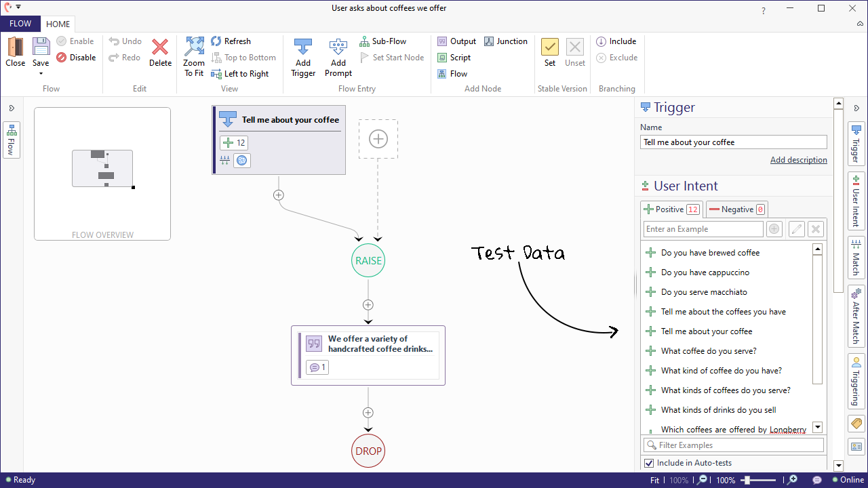Click the Add Prompt icon
Screen dimensions: 868x488
[338, 47]
